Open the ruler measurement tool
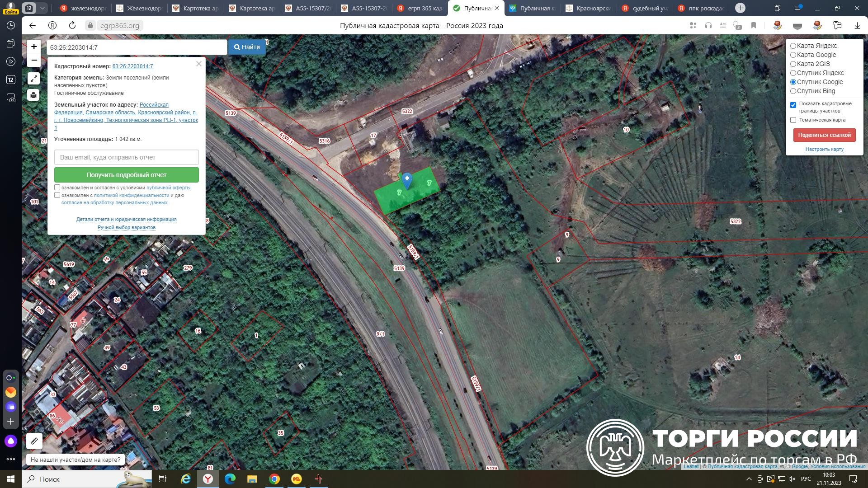Image resolution: width=868 pixels, height=488 pixels. (34, 441)
